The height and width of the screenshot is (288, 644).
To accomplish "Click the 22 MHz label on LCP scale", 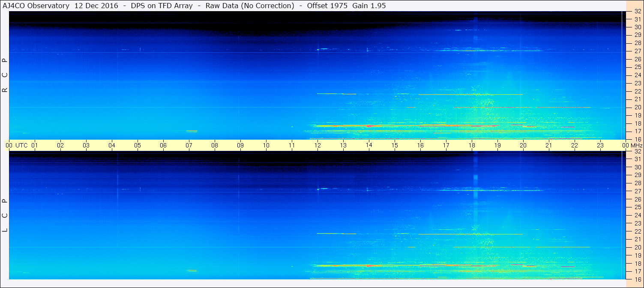I will [x=638, y=231].
